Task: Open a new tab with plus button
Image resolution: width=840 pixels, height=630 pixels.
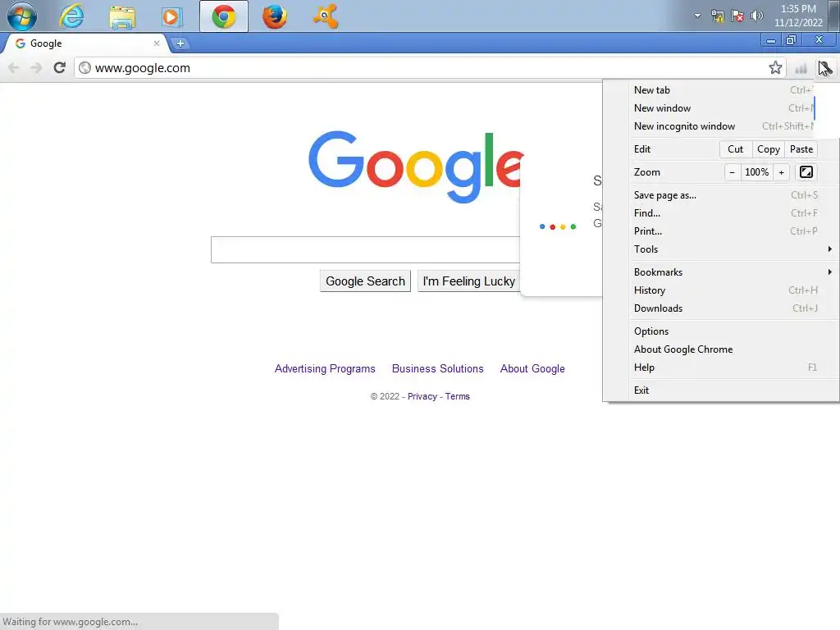Action: tap(180, 44)
